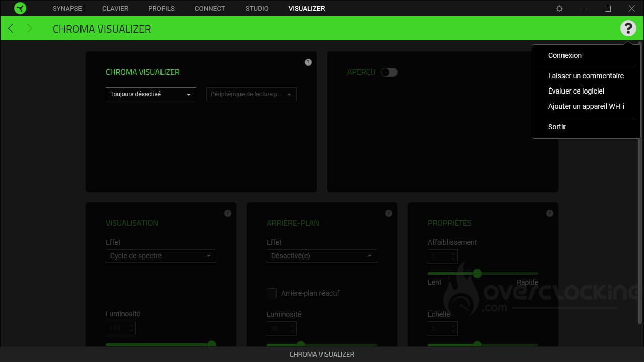Screen dimensions: 644x362
Task: Expand the Désactivé(e) background effect dropdown
Action: coord(322,256)
